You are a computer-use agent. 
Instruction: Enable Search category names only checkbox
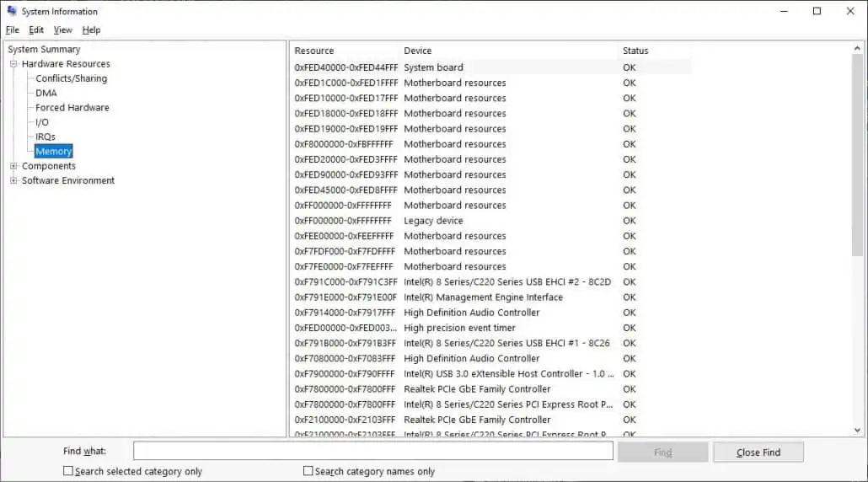pos(308,471)
